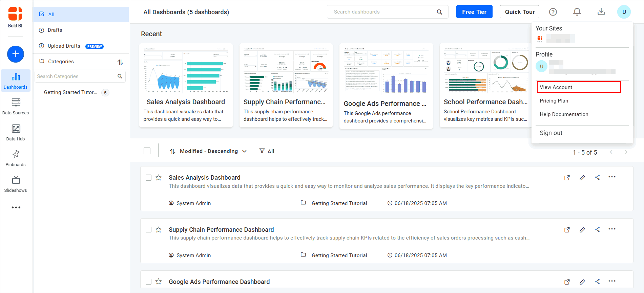
Task: Open the notifications bell
Action: coord(577,12)
